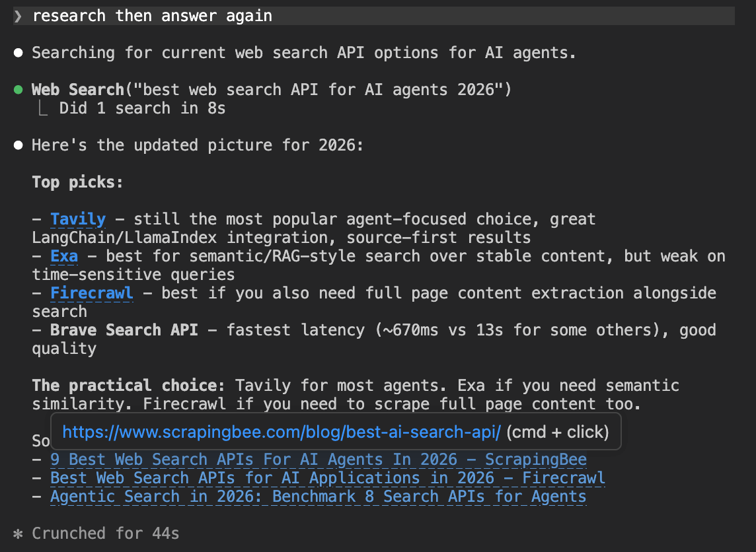Click the asterisk icon beside "Crunched for 44s"
Viewport: 756px width, 552px height.
(19, 534)
